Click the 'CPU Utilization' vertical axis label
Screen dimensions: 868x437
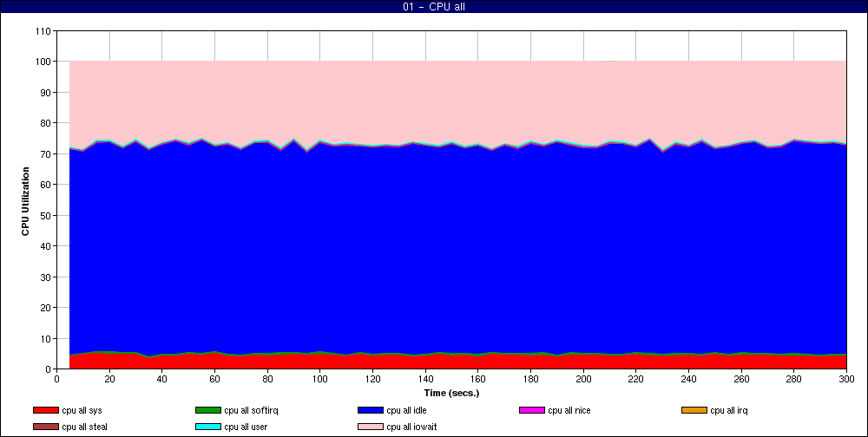(25, 201)
